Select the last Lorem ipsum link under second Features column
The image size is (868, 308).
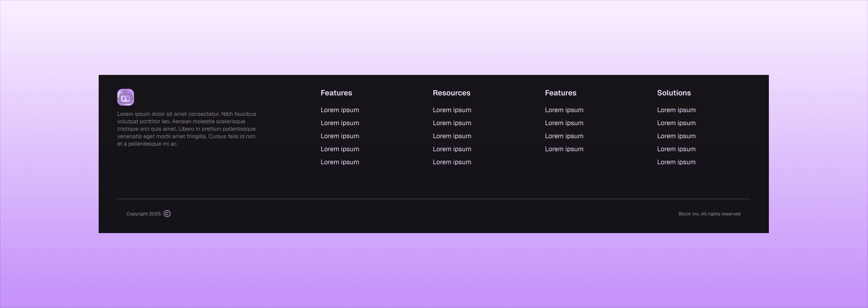point(564,149)
